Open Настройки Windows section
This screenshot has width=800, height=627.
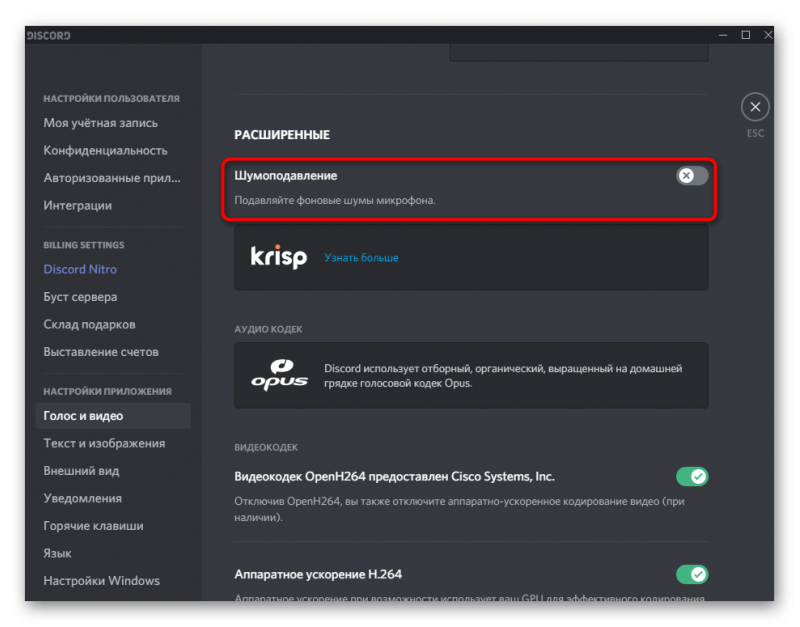pos(102,581)
